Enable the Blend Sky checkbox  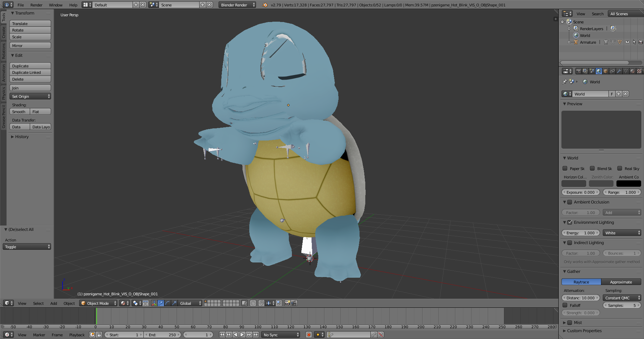pyautogui.click(x=592, y=168)
